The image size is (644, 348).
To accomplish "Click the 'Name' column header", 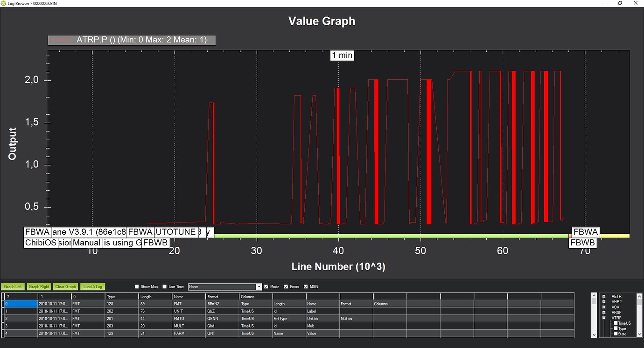I will click(189, 296).
